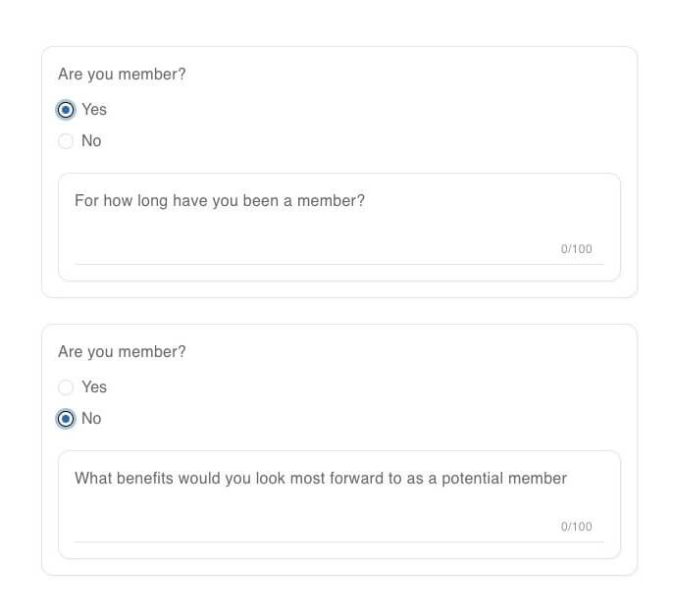
Task: Click empty space beside the heading in the benefits card
Action: [412, 352]
